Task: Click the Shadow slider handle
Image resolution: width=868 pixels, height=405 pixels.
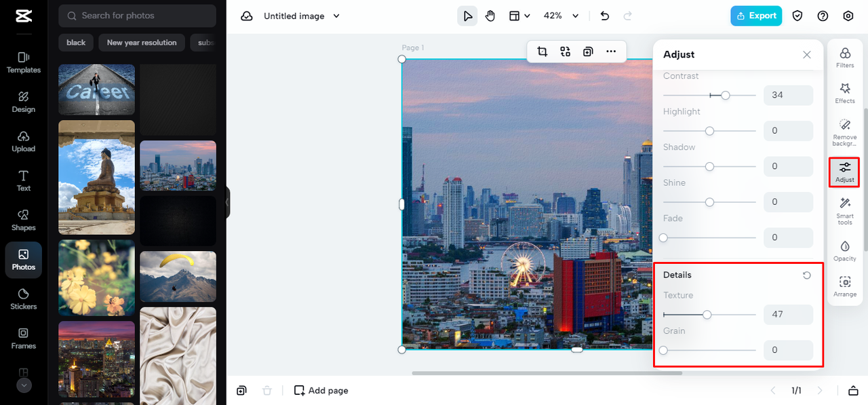Action: 709,166
